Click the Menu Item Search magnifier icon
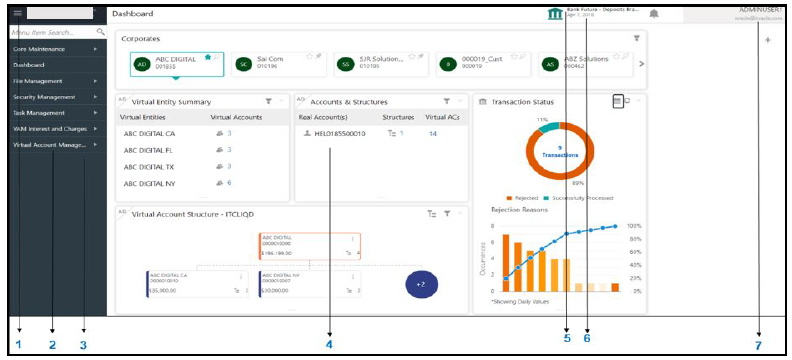The width and height of the screenshot is (792, 360). 101,32
